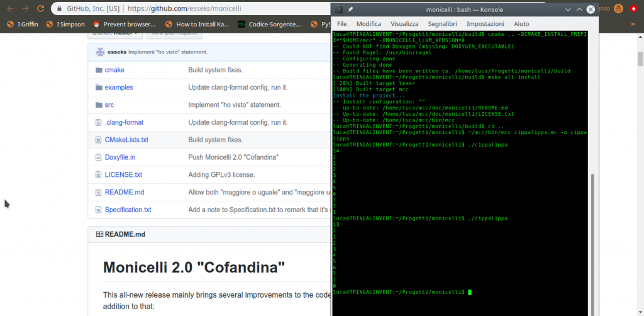The width and height of the screenshot is (644, 316).
Task: Click the padlock security icon in address bar
Action: click(60, 8)
